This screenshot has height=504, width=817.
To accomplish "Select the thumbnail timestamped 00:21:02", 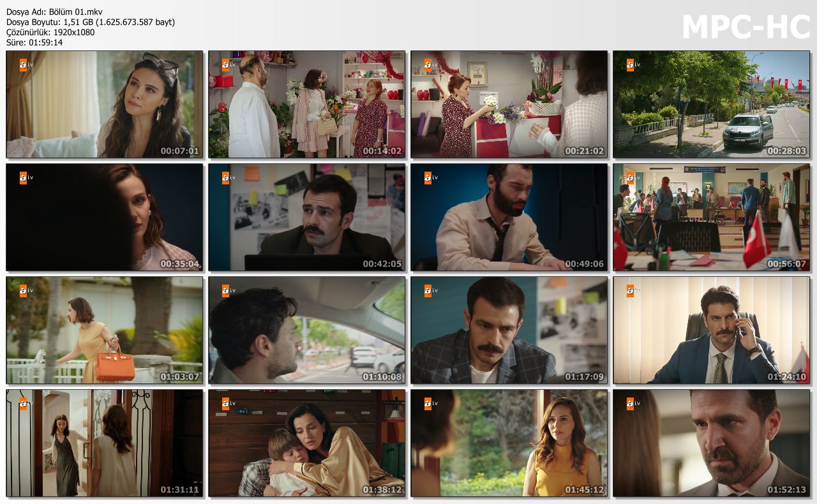I will (x=509, y=105).
